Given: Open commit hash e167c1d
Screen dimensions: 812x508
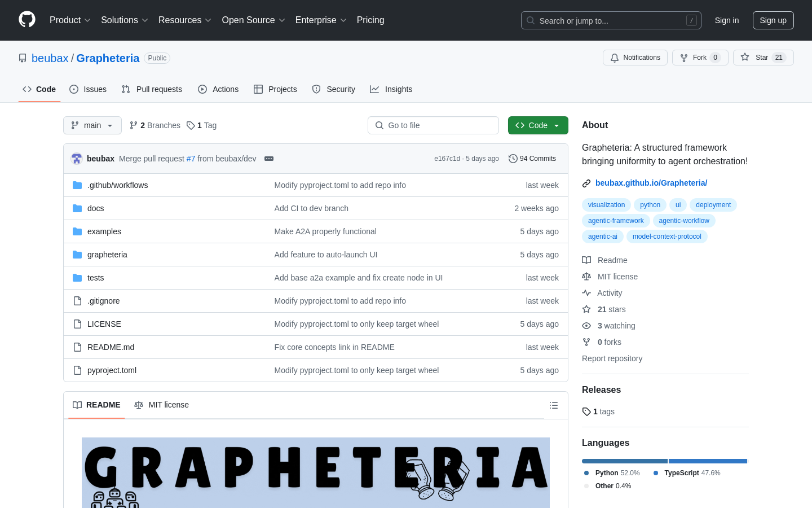Looking at the screenshot, I should click(x=447, y=159).
